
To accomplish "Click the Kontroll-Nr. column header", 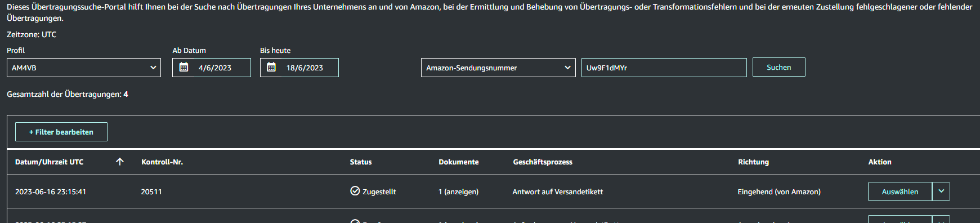I will (162, 162).
